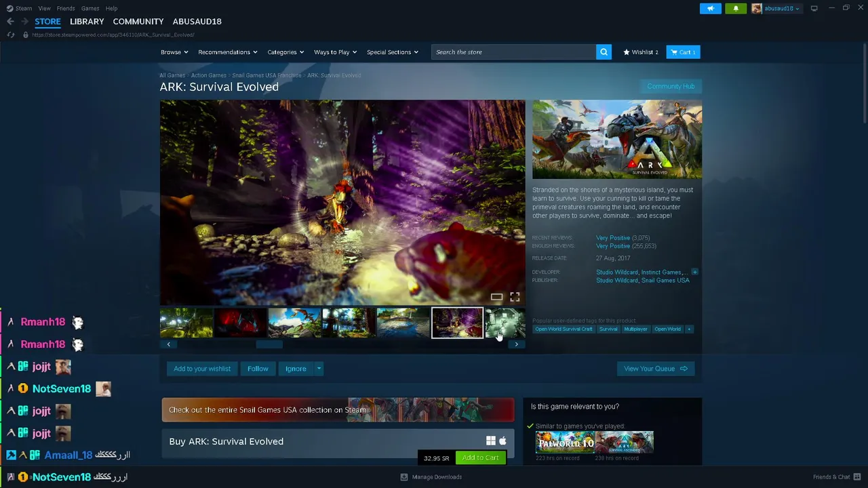Image resolution: width=868 pixels, height=488 pixels.
Task: Open the Friends menu
Action: [x=66, y=8]
